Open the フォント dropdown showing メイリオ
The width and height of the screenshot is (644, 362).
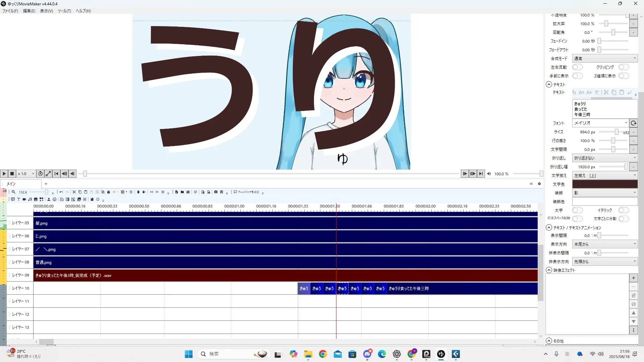[x=600, y=123]
